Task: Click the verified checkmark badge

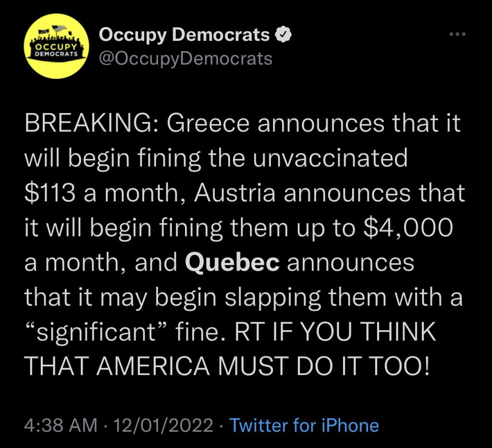Action: (283, 35)
